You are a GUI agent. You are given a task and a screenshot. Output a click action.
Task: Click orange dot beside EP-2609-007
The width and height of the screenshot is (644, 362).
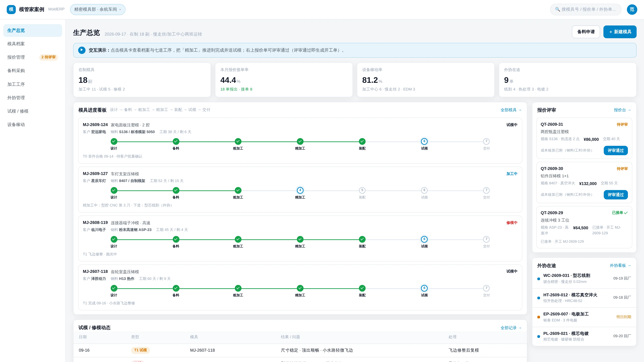pyautogui.click(x=539, y=317)
